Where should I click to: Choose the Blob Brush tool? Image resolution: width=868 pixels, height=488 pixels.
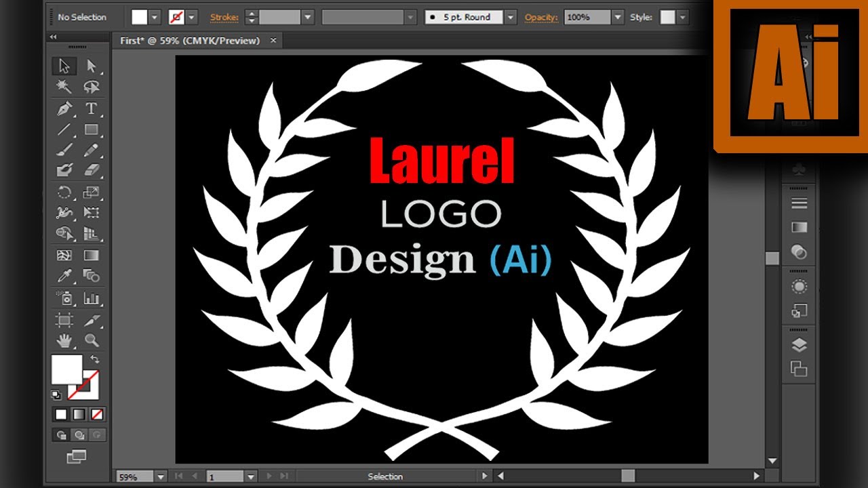click(x=64, y=171)
